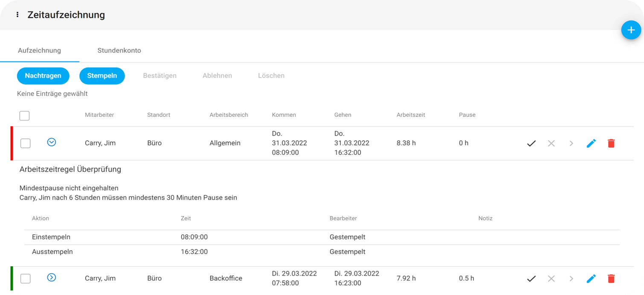This screenshot has width=644, height=295.
Task: Switch to the Aufzeichnung tab
Action: pos(39,50)
